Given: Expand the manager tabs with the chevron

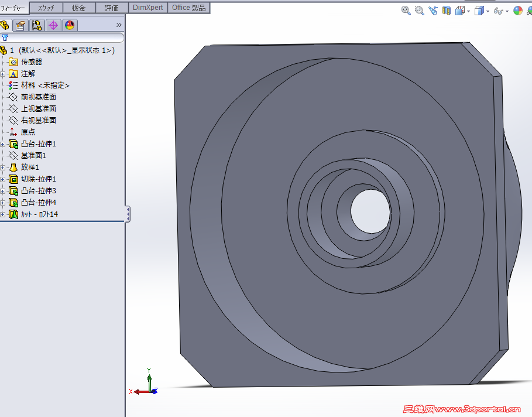Looking at the screenshot, I should coord(119,25).
